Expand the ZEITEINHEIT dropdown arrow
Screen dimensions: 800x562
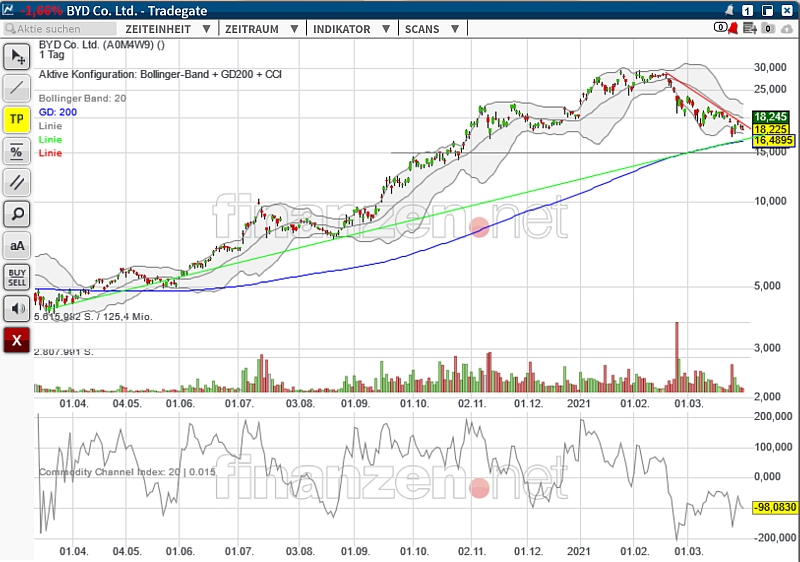pyautogui.click(x=206, y=29)
